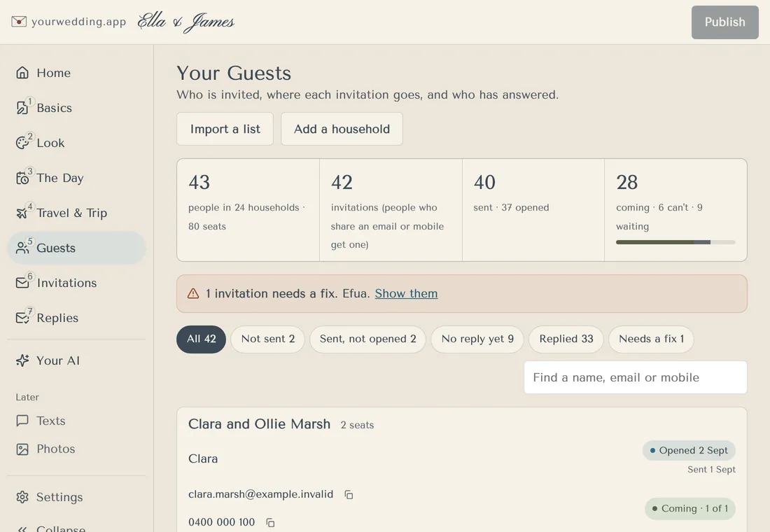770x532 pixels.
Task: Click the Opened 2 Sept status badge
Action: (689, 451)
